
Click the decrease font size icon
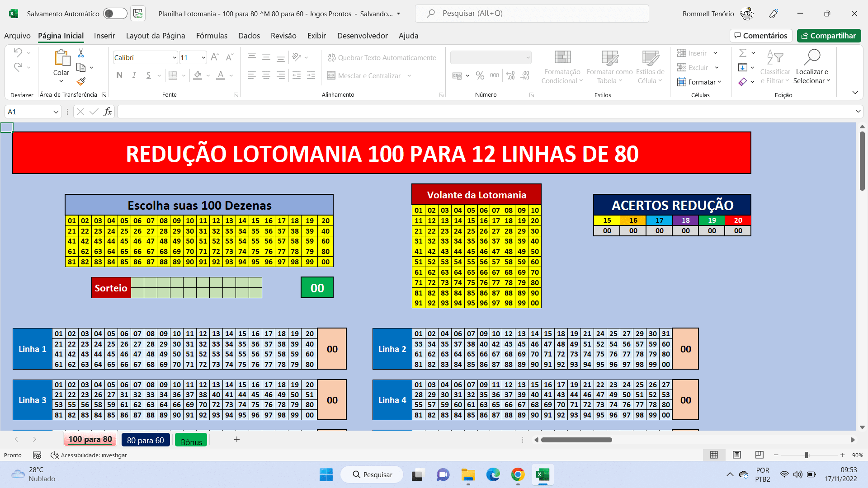coord(229,57)
